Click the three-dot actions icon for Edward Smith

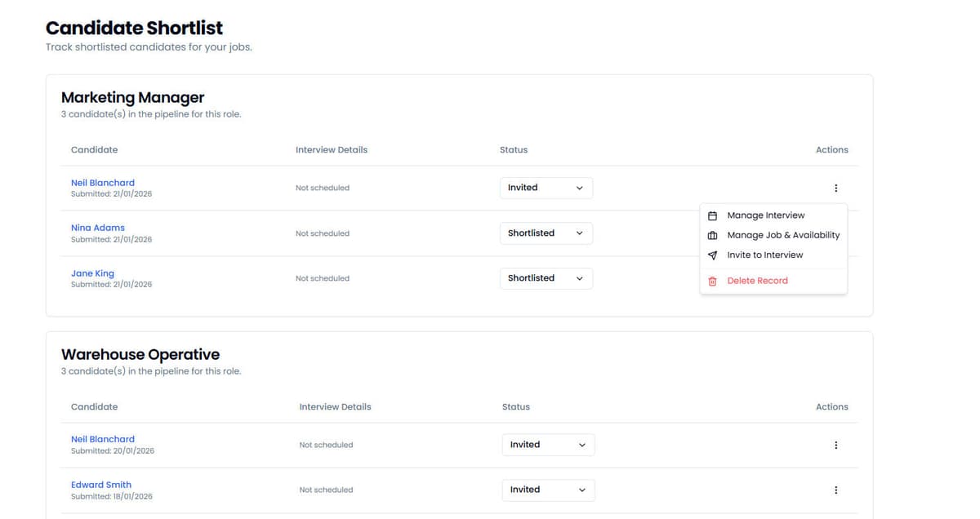835,490
